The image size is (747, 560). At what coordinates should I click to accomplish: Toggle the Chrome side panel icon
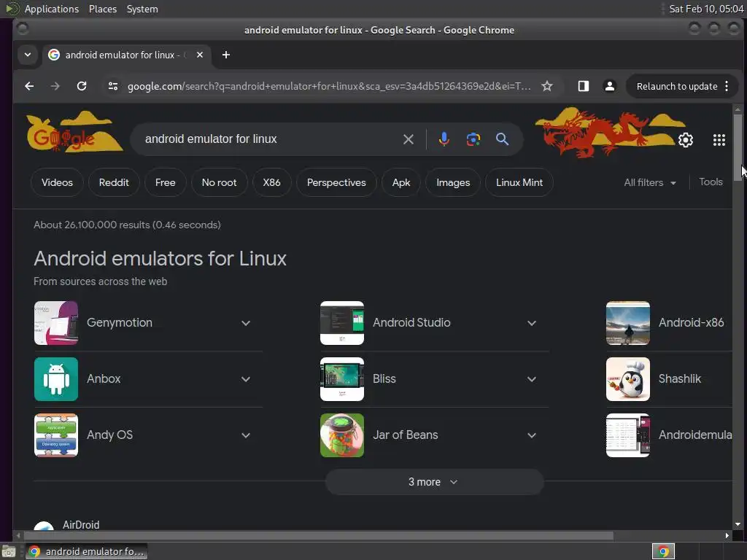pyautogui.click(x=583, y=86)
